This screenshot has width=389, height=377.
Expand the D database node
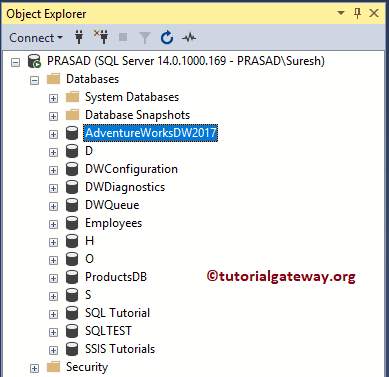point(53,152)
